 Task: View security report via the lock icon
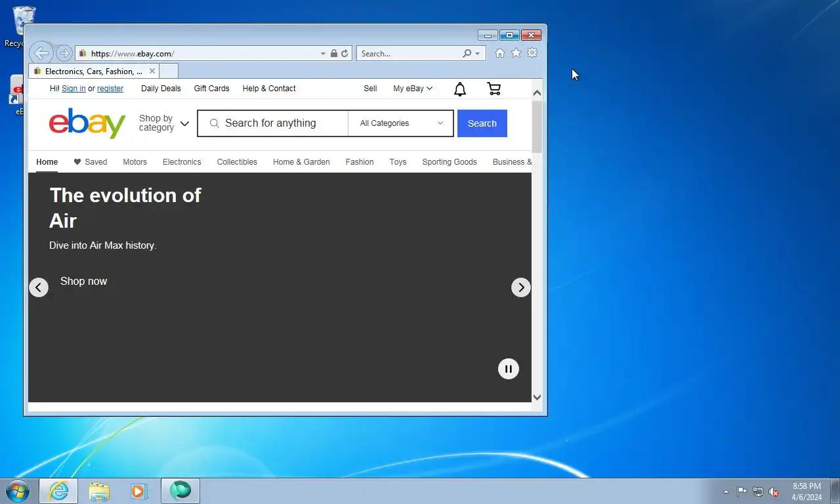[334, 54]
